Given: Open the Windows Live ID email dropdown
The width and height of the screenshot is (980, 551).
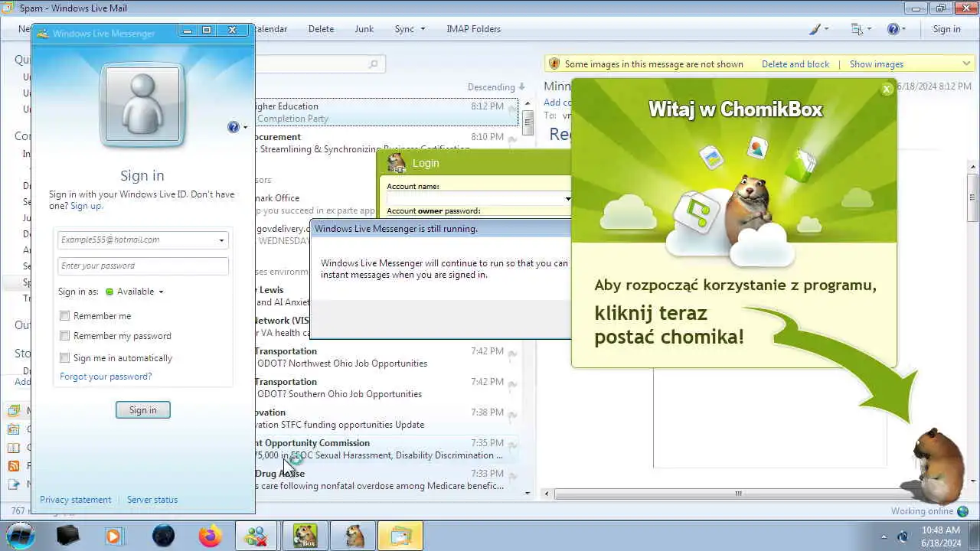Looking at the screenshot, I should (221, 240).
